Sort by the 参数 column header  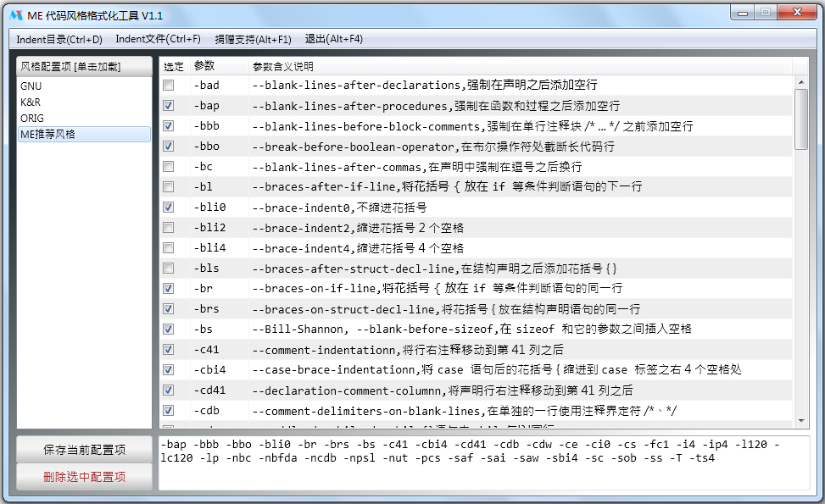click(x=219, y=66)
